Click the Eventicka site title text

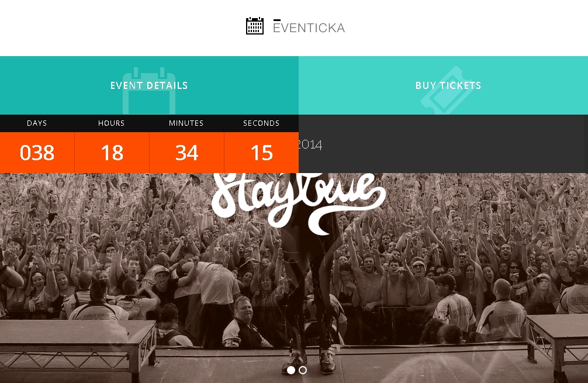(309, 27)
